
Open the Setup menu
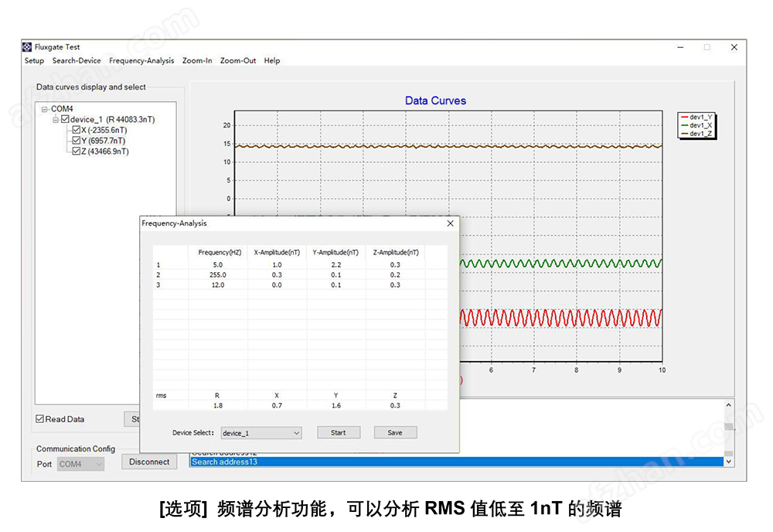34,60
